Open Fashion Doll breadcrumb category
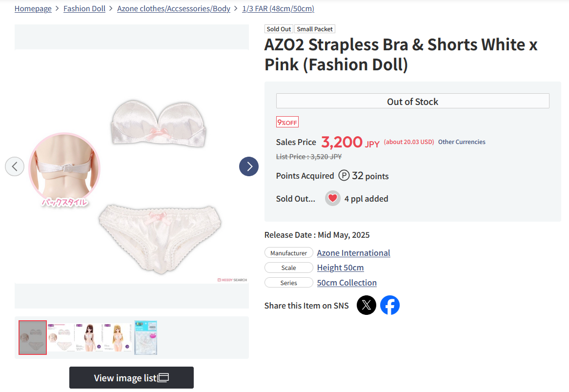Image resolution: width=569 pixels, height=392 pixels. point(84,8)
